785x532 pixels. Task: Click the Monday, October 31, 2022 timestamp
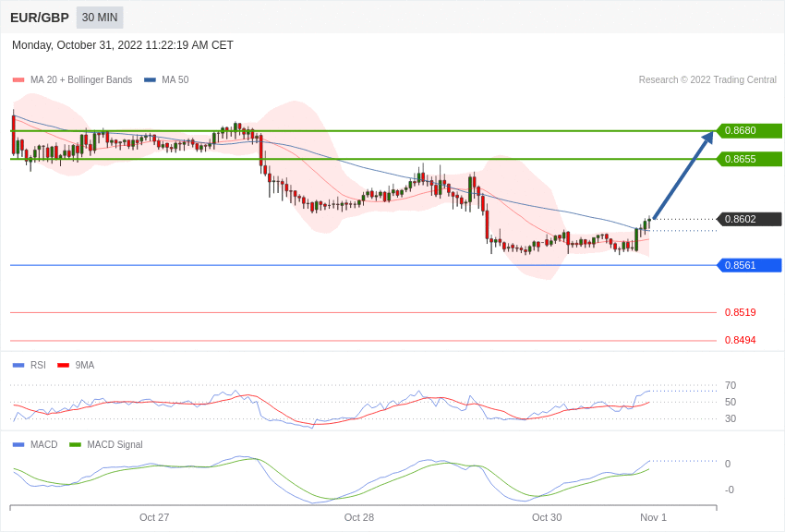(x=123, y=45)
